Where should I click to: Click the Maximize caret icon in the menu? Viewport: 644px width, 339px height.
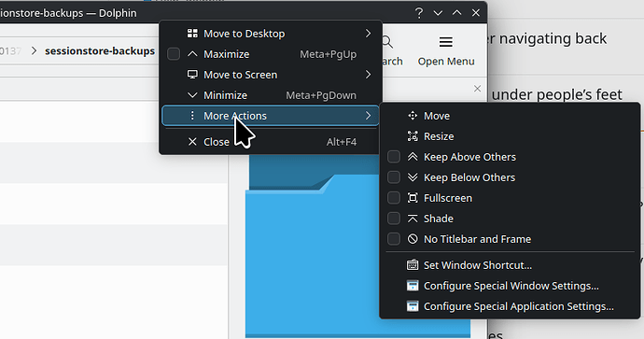(x=192, y=54)
